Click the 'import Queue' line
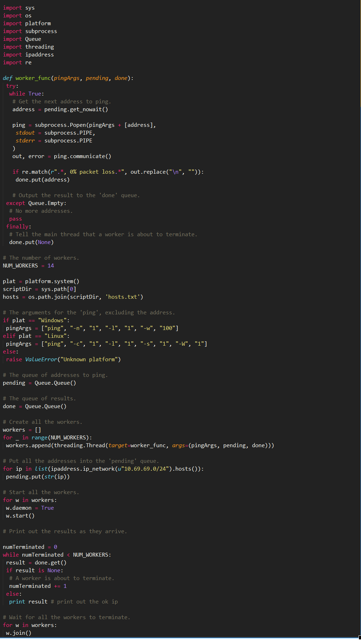The height and width of the screenshot is (644, 361). click(x=22, y=39)
